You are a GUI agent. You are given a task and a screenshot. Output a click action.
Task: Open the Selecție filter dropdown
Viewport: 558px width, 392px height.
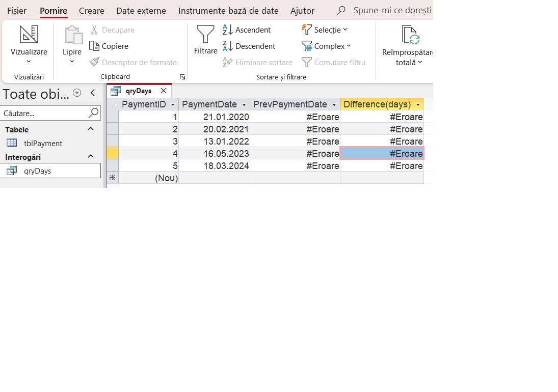point(325,30)
